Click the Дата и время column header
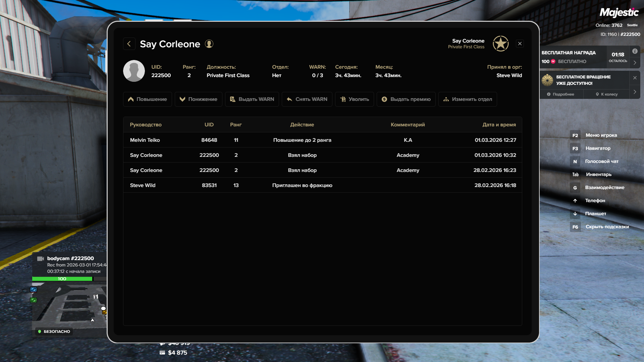This screenshot has height=362, width=644. 499,125
